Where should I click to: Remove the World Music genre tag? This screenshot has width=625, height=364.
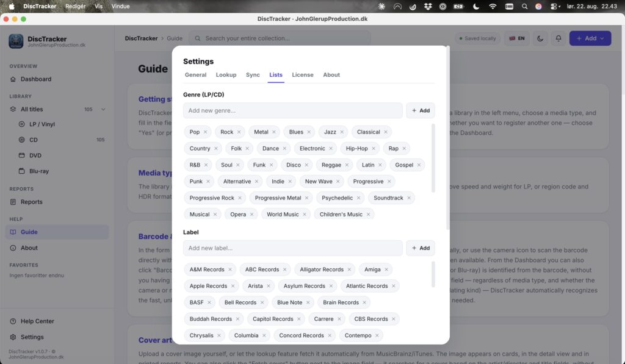(305, 215)
